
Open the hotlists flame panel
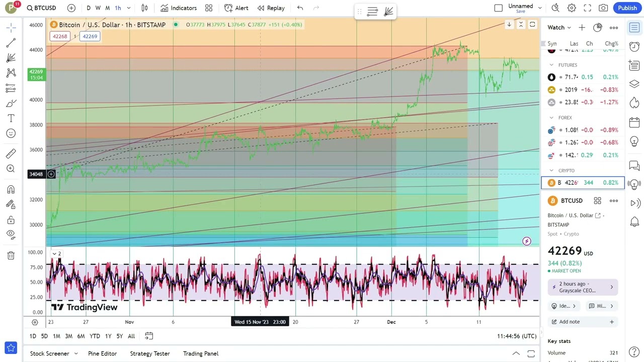click(x=634, y=103)
